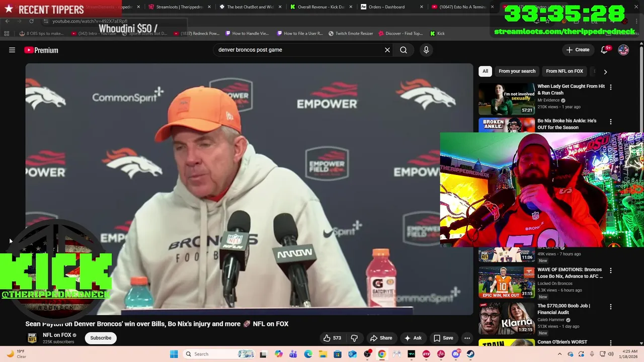This screenshot has height=362, width=644.
Task: Open the YouTube guide hamburger menu
Action: (12, 50)
